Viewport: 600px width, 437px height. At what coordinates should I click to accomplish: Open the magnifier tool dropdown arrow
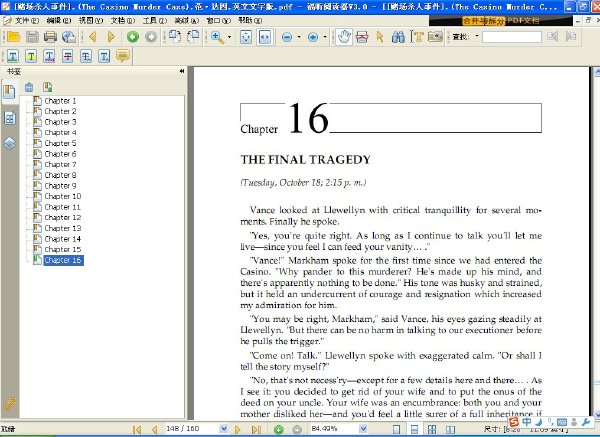coord(230,37)
